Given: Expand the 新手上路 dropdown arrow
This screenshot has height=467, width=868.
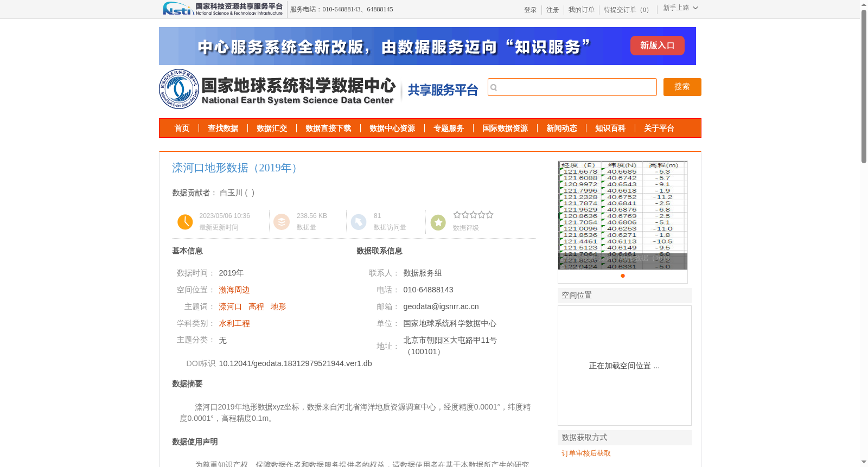Looking at the screenshot, I should pyautogui.click(x=695, y=8).
